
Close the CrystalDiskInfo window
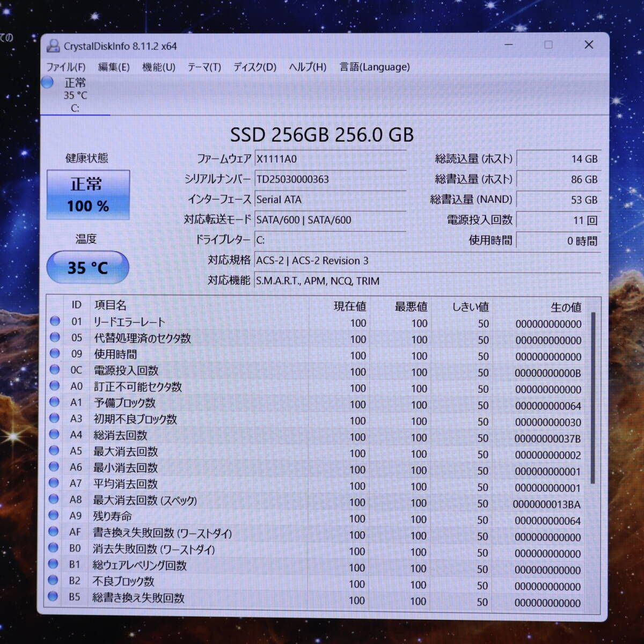click(589, 45)
